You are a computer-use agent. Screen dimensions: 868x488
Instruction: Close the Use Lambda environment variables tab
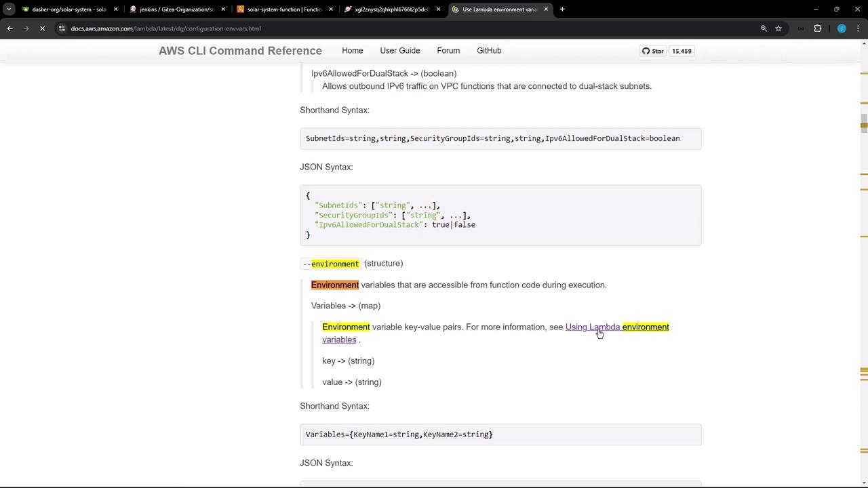pyautogui.click(x=546, y=9)
